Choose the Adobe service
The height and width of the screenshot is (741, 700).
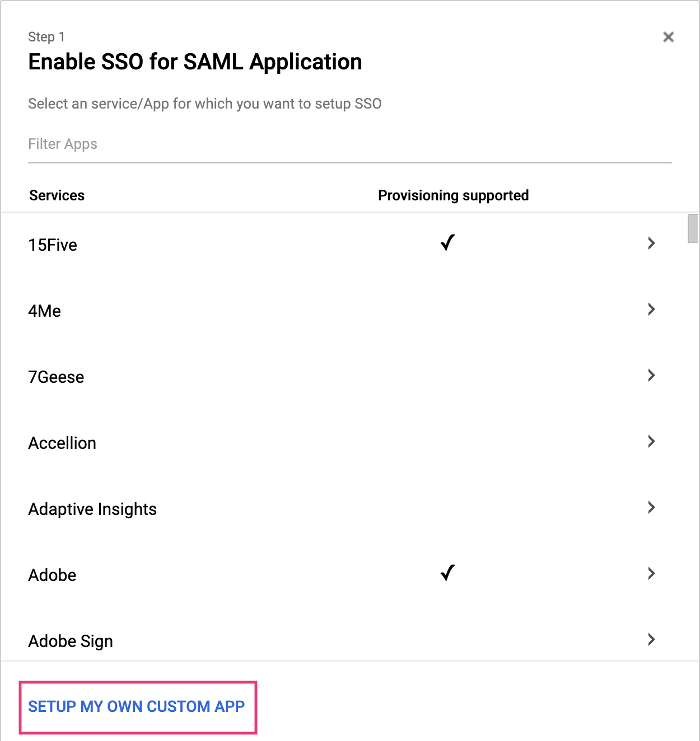(52, 575)
